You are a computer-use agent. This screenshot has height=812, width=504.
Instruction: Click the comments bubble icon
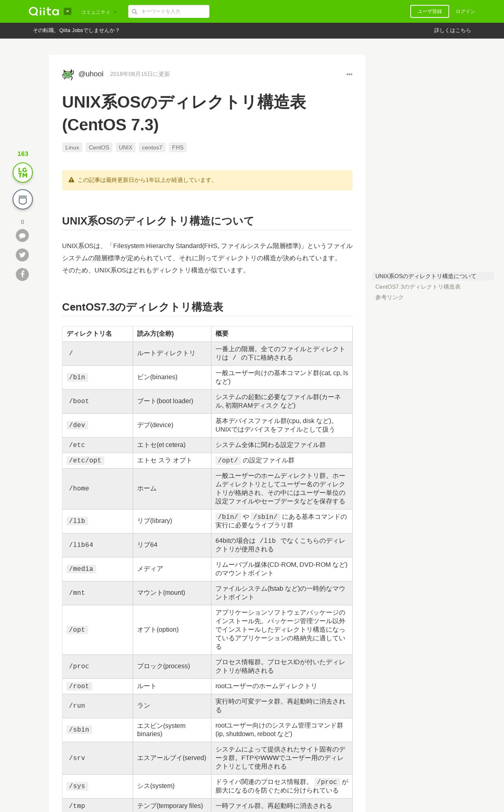click(x=22, y=235)
